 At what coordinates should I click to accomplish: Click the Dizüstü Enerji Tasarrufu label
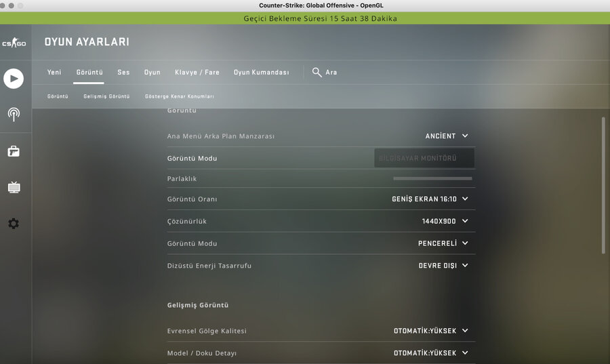[x=209, y=266]
